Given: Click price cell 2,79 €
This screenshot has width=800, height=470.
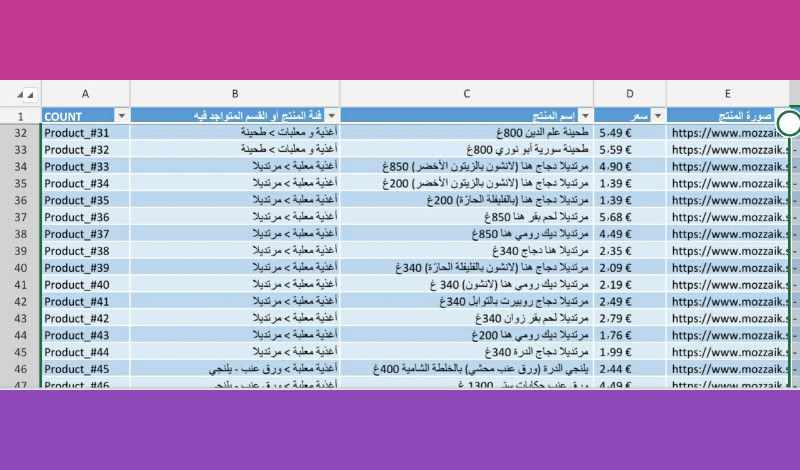Looking at the screenshot, I should (630, 318).
